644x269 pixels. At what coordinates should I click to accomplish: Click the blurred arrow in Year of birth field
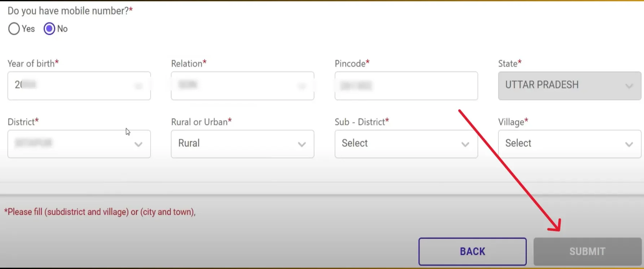[x=139, y=86]
